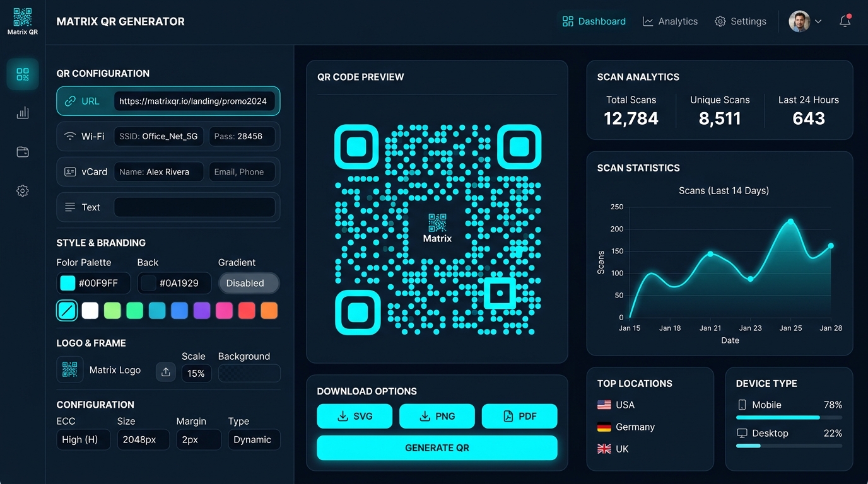Select the white palette swatch
This screenshot has height=484, width=868.
click(x=90, y=310)
